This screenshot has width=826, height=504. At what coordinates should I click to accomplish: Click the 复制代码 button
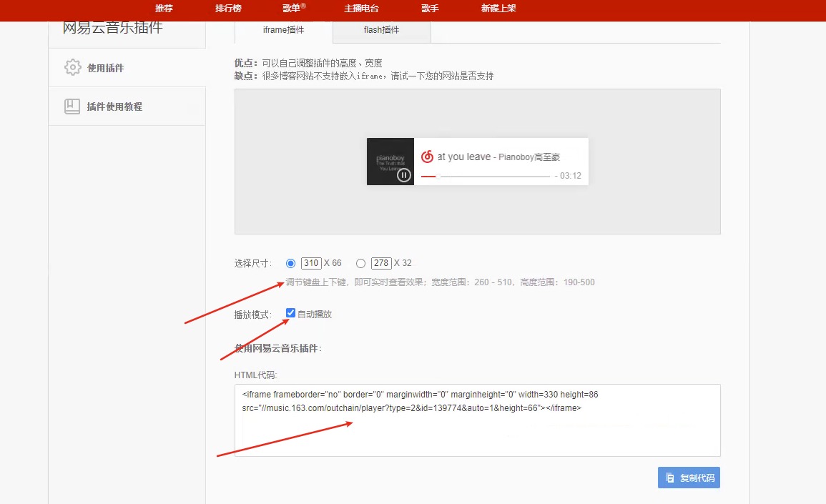pyautogui.click(x=689, y=478)
